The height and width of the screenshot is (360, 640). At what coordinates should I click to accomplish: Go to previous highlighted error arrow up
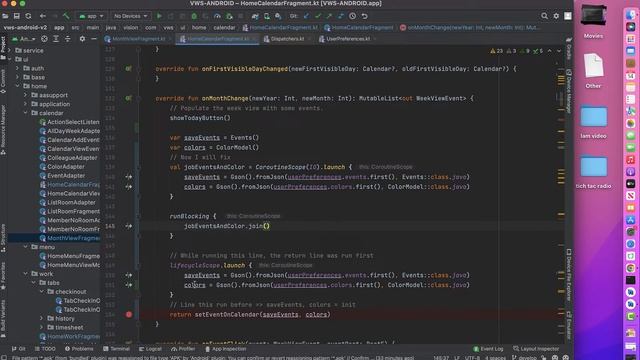coord(549,51)
